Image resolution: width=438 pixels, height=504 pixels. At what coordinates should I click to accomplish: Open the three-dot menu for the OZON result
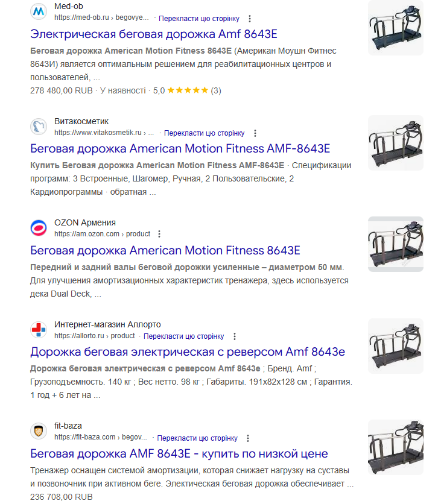[159, 234]
